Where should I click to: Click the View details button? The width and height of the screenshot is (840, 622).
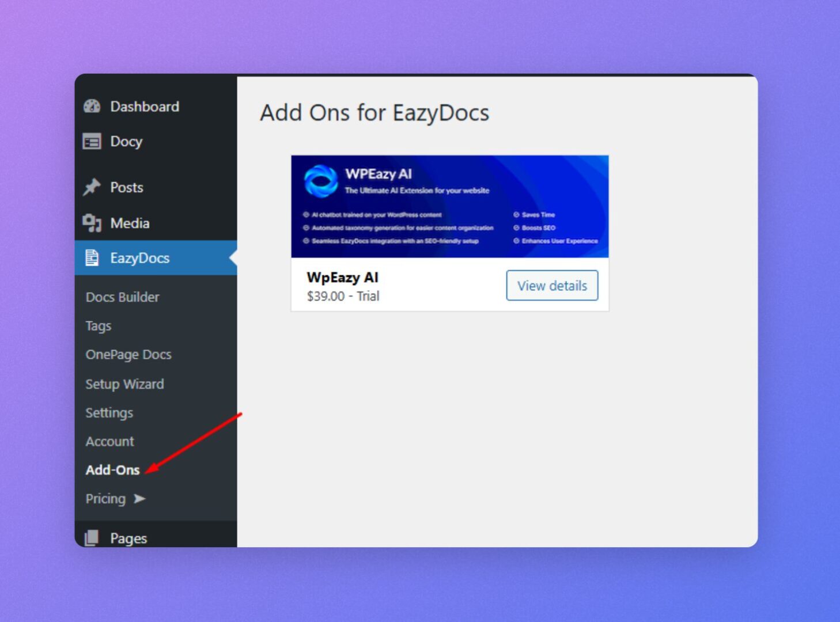tap(552, 286)
